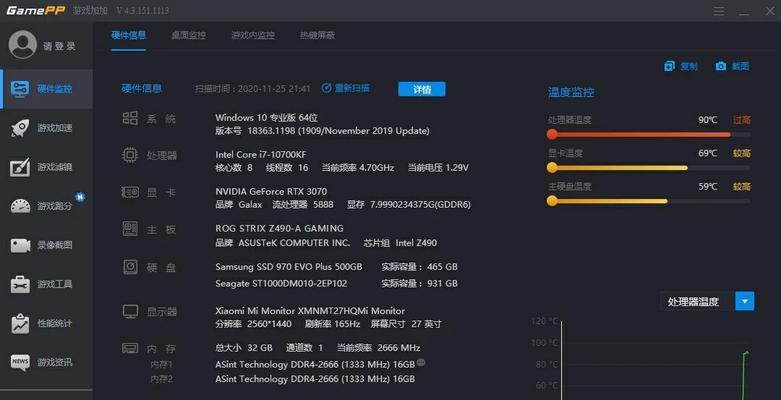Open the 游戏资讯 news icon
The image size is (781, 400).
tap(20, 362)
